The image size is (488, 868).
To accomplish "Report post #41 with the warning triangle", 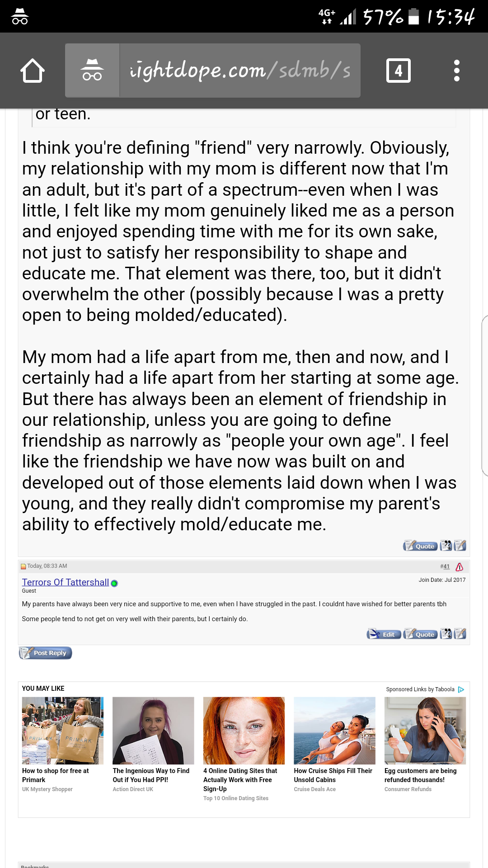I will [x=460, y=567].
